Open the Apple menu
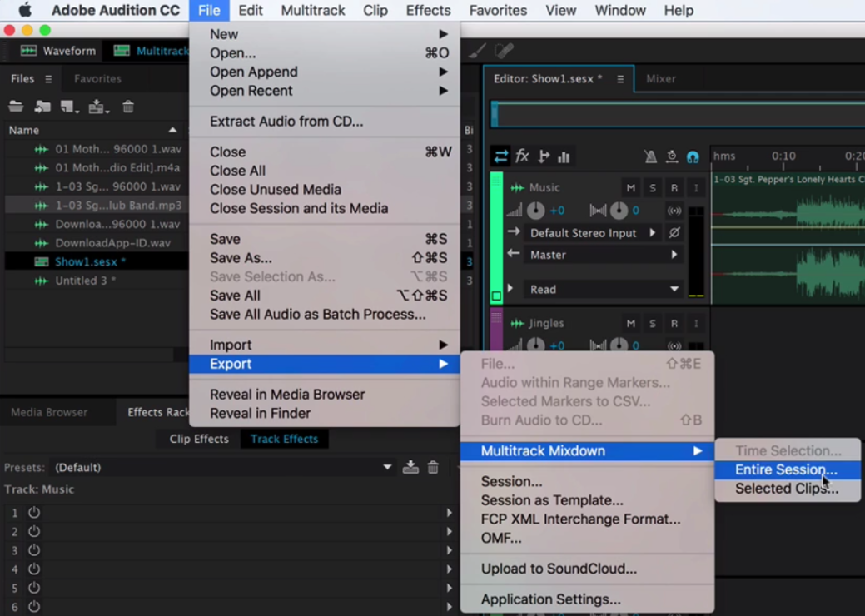This screenshot has height=616, width=865. [x=25, y=10]
